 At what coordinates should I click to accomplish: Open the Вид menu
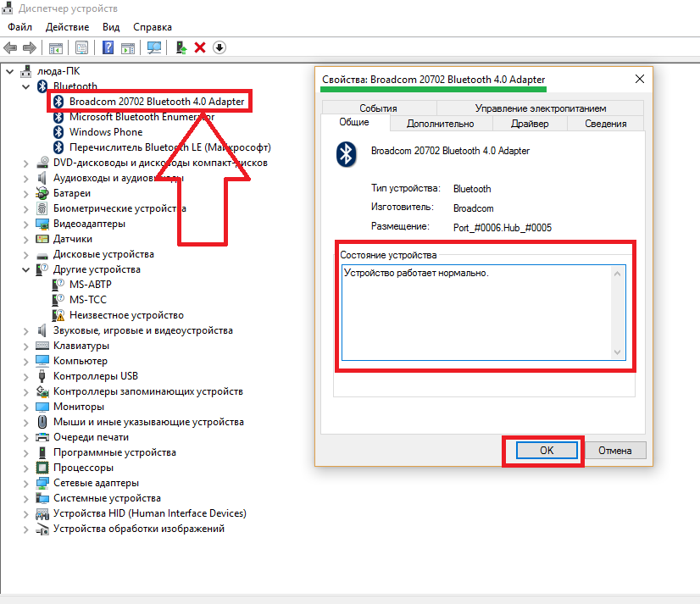(111, 27)
